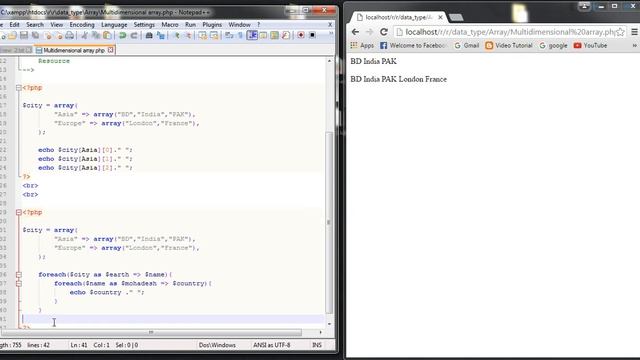The image size is (640, 360).
Task: Click the Zoom In toolbar icon
Action: [x=176, y=36]
